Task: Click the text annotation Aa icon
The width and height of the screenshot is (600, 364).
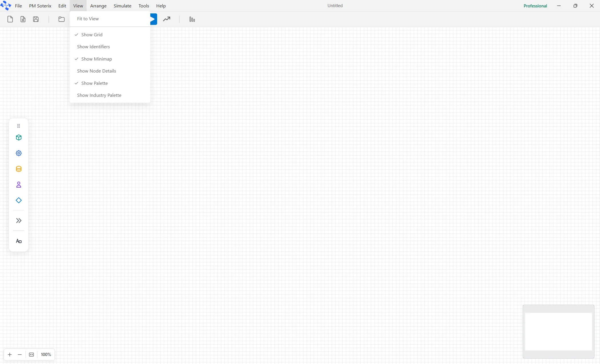Action: pos(19,241)
